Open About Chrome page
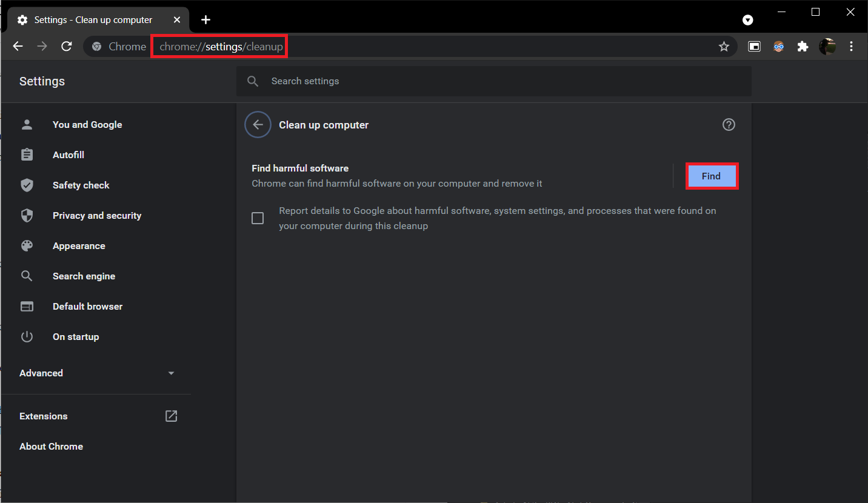Screen dimensions: 868x503 pos(51,447)
